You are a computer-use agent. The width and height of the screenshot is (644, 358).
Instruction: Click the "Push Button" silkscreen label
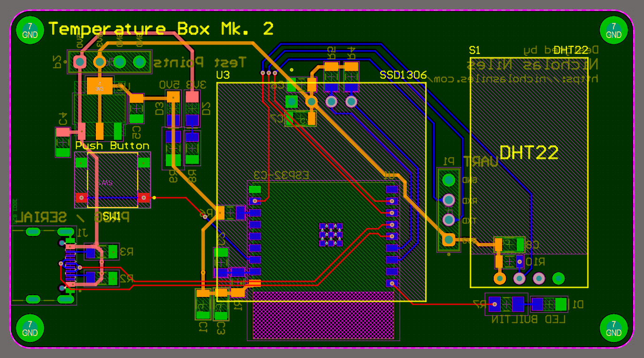click(x=112, y=146)
